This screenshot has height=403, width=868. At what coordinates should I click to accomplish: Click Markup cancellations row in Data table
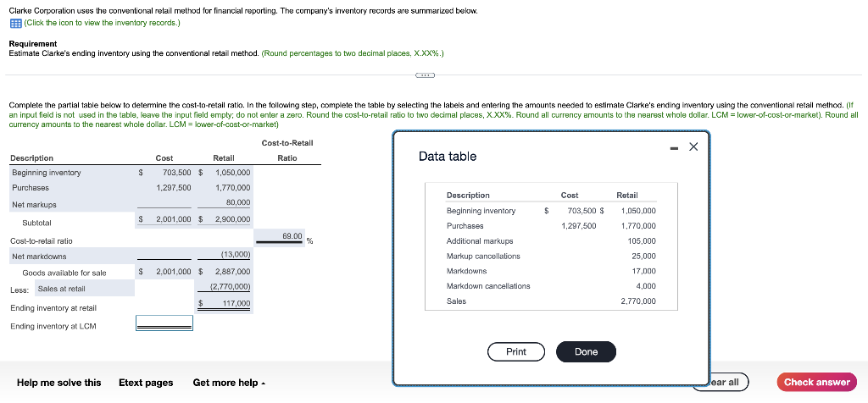click(551, 256)
